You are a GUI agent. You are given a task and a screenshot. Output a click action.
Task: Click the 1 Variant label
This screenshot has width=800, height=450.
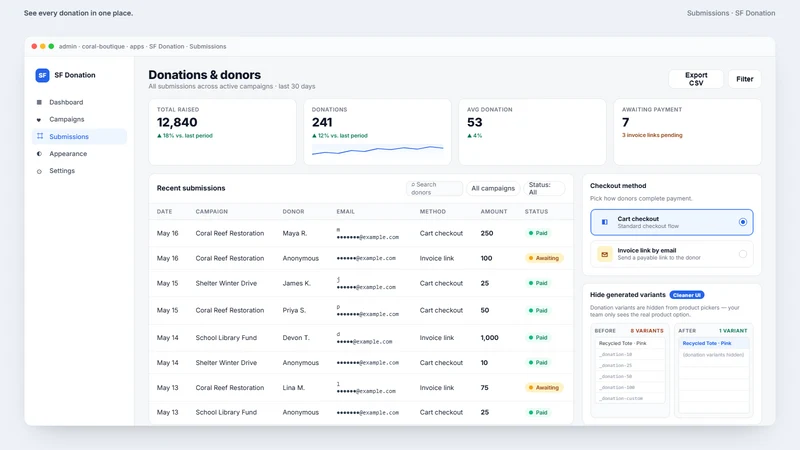[733, 331]
